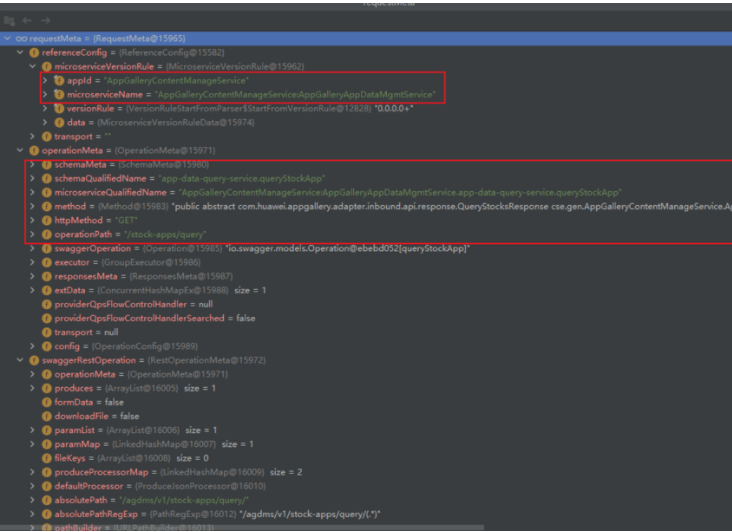Click the forward arrow in debugger toolbar
Viewport: 732px width, 532px height.
[45, 21]
